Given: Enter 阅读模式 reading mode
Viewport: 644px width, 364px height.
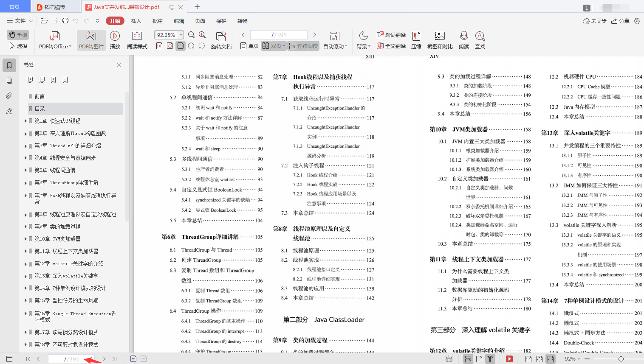Looking at the screenshot, I should [x=137, y=41].
